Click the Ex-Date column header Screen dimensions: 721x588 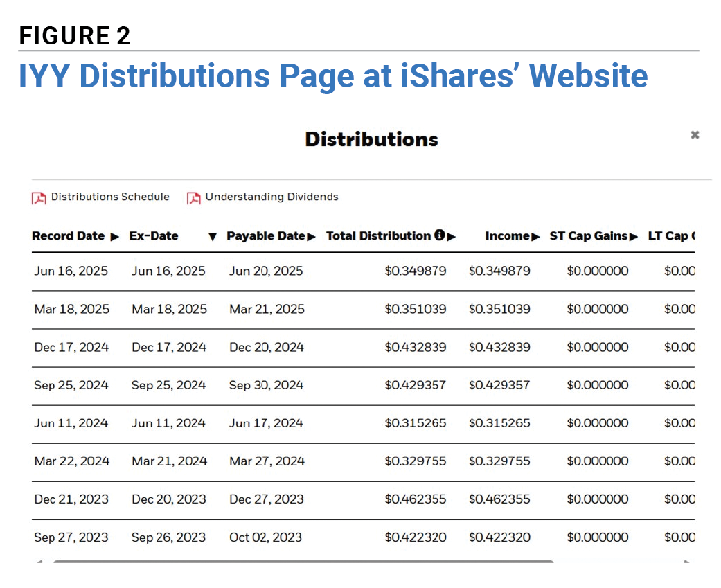coord(154,236)
